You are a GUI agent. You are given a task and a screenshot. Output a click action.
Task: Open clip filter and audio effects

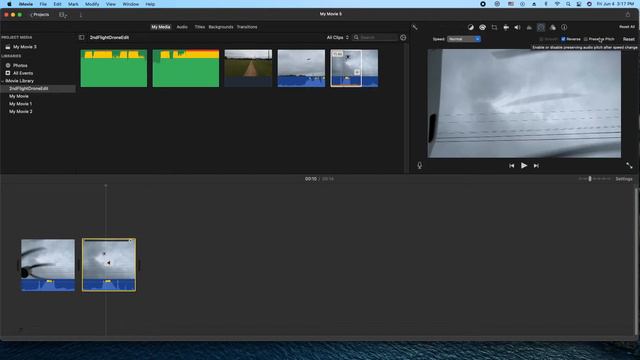[x=553, y=27]
